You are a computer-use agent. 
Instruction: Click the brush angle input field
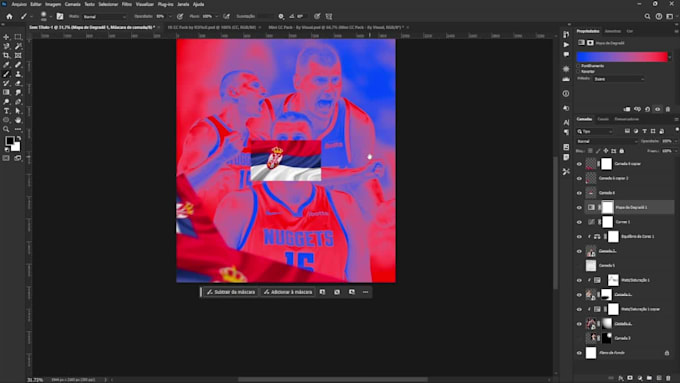(301, 16)
